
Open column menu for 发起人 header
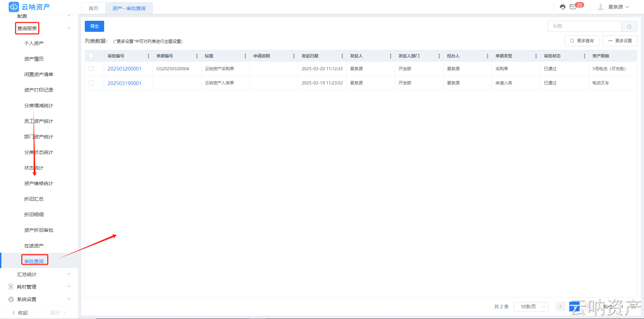[x=391, y=56]
